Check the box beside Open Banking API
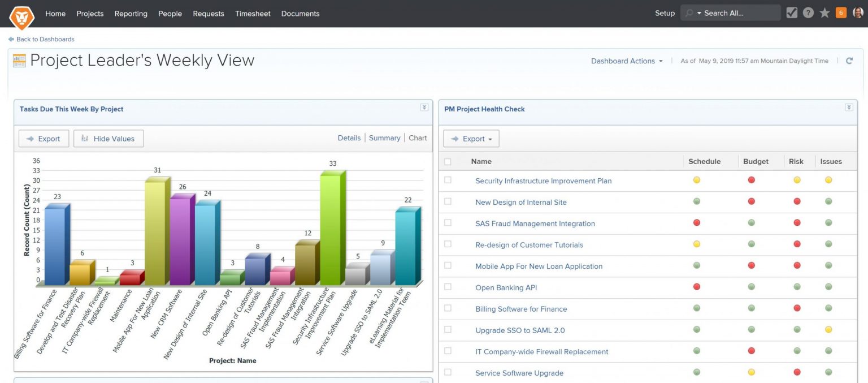Image resolution: width=868 pixels, height=383 pixels. pos(449,287)
